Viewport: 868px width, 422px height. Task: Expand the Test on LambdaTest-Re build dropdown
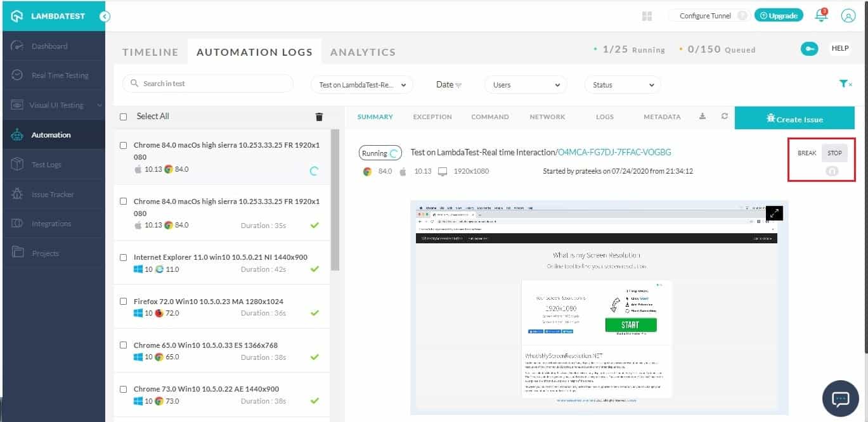pos(361,84)
